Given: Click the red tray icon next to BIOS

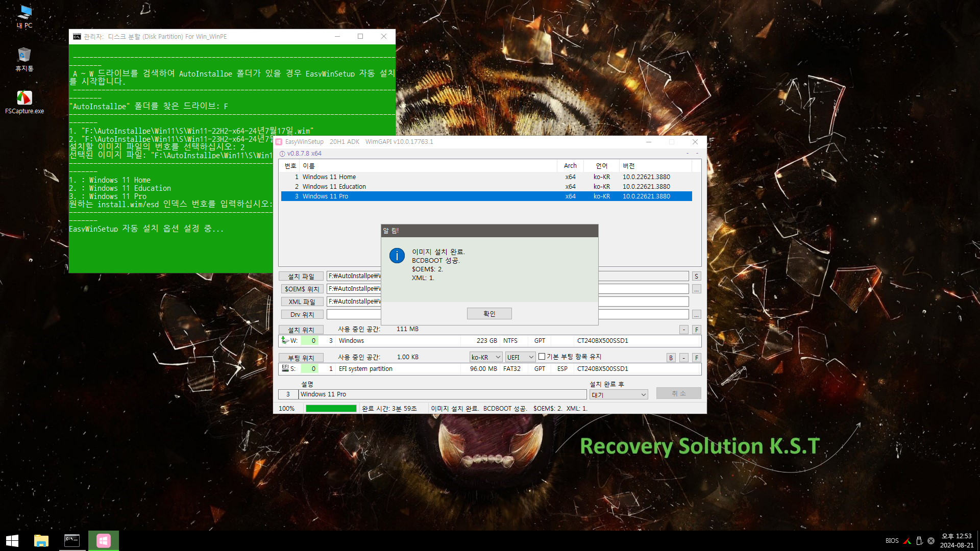Looking at the screenshot, I should point(907,541).
